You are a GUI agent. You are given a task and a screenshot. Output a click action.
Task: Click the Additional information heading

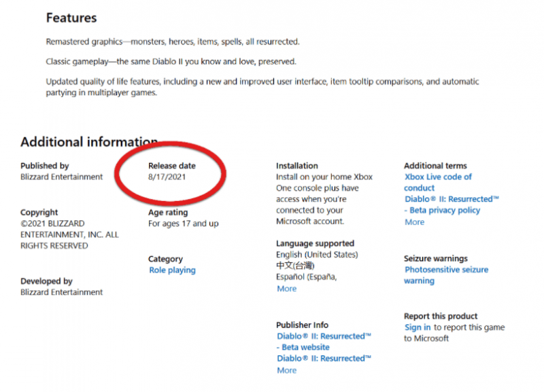[88, 142]
